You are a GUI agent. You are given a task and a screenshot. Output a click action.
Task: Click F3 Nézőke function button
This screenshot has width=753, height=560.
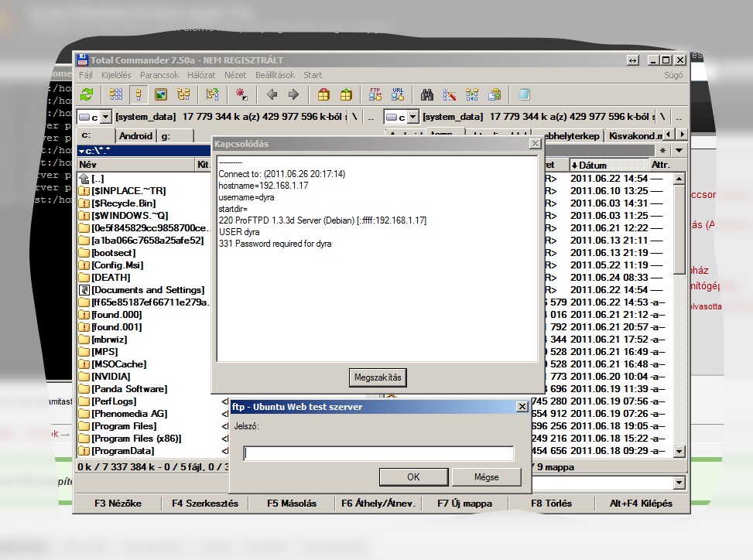pyautogui.click(x=118, y=504)
